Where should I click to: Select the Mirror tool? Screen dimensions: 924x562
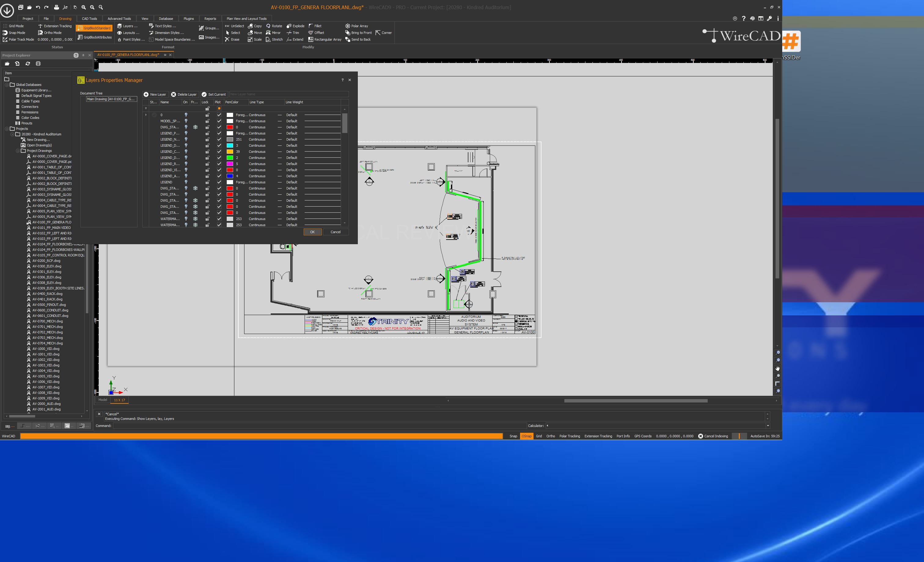[273, 33]
